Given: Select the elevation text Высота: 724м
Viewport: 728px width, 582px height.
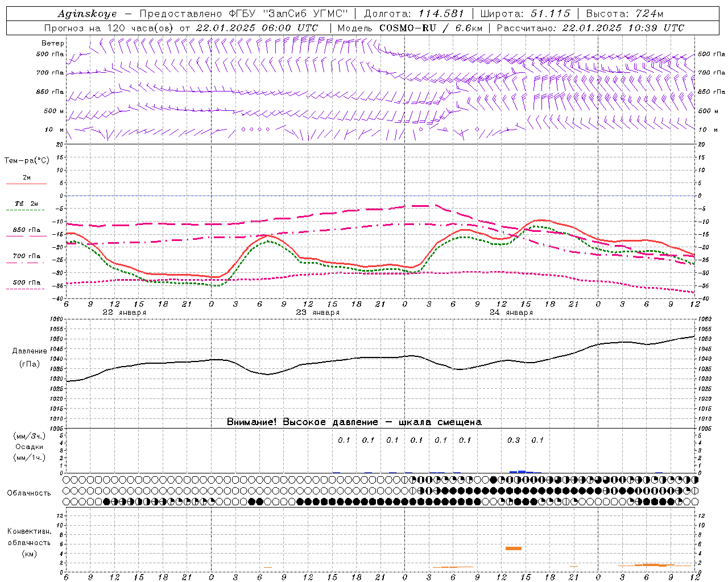Looking at the screenshot, I should tap(624, 14).
